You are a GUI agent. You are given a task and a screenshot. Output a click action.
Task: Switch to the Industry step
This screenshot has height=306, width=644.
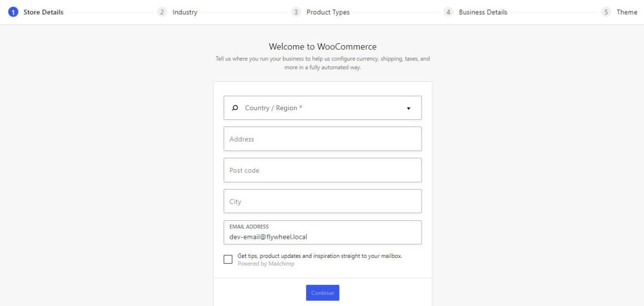tap(185, 12)
